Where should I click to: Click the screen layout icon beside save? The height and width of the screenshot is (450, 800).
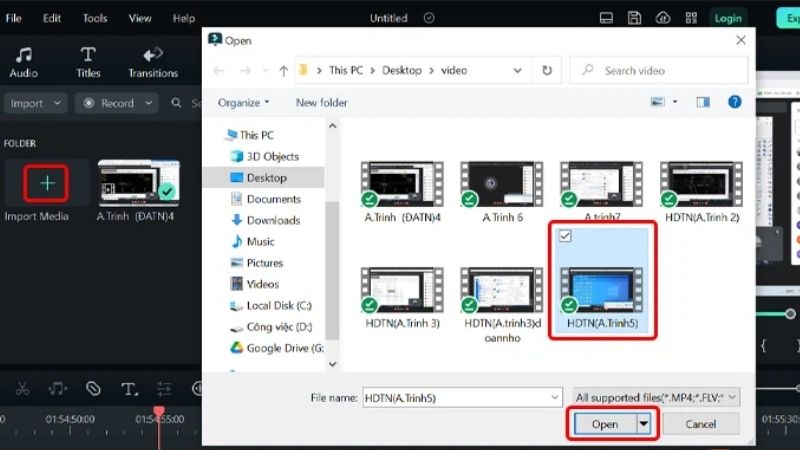606,18
